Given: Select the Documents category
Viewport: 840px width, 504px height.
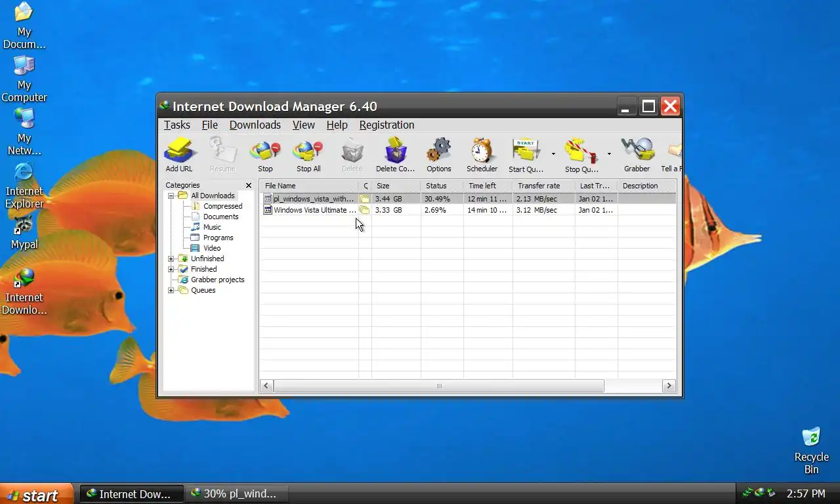Looking at the screenshot, I should pyautogui.click(x=220, y=217).
